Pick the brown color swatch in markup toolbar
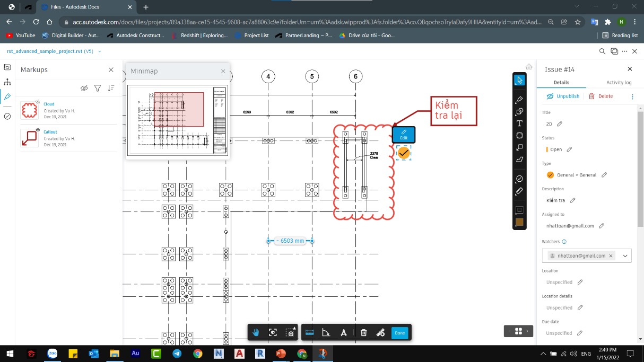Viewport: 644px width, 362px height. (519, 222)
